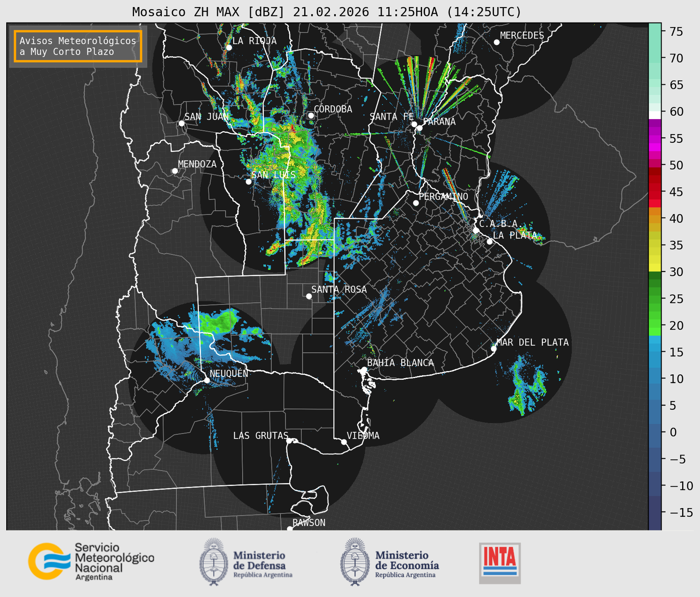The image size is (700, 597).
Task: Click the Servicio Meteorológico Nacional sun logo
Action: [49, 561]
